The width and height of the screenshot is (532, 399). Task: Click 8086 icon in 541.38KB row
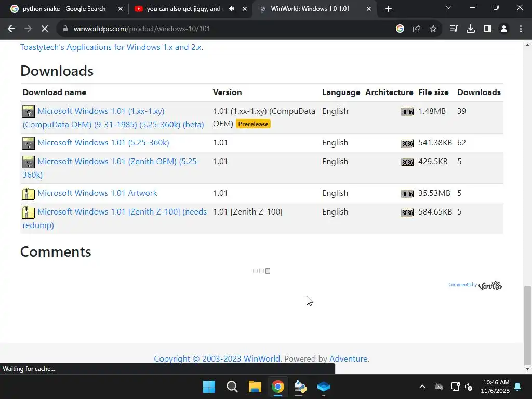407,143
